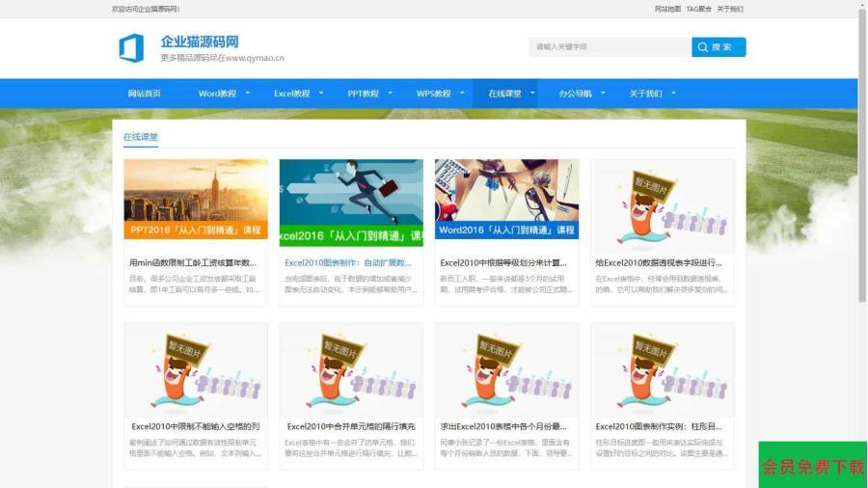This screenshot has width=868, height=488.
Task: Expand the Excel教程 dropdown arrow
Action: tap(321, 93)
